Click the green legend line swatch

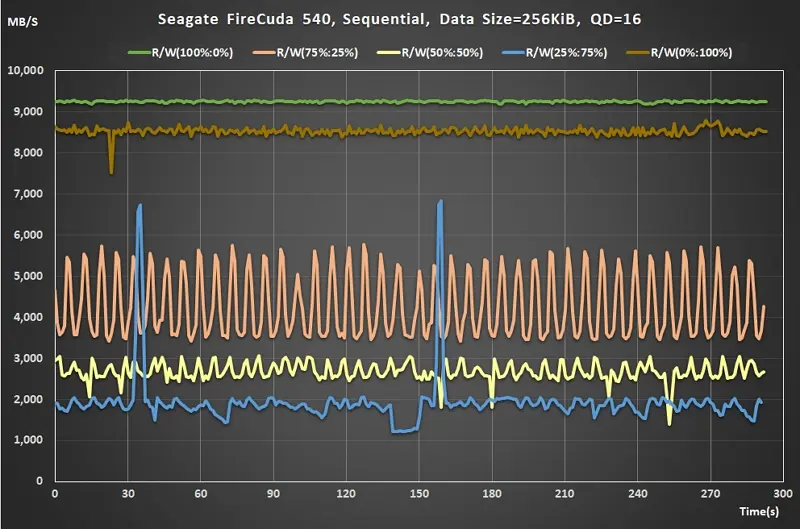click(x=139, y=53)
